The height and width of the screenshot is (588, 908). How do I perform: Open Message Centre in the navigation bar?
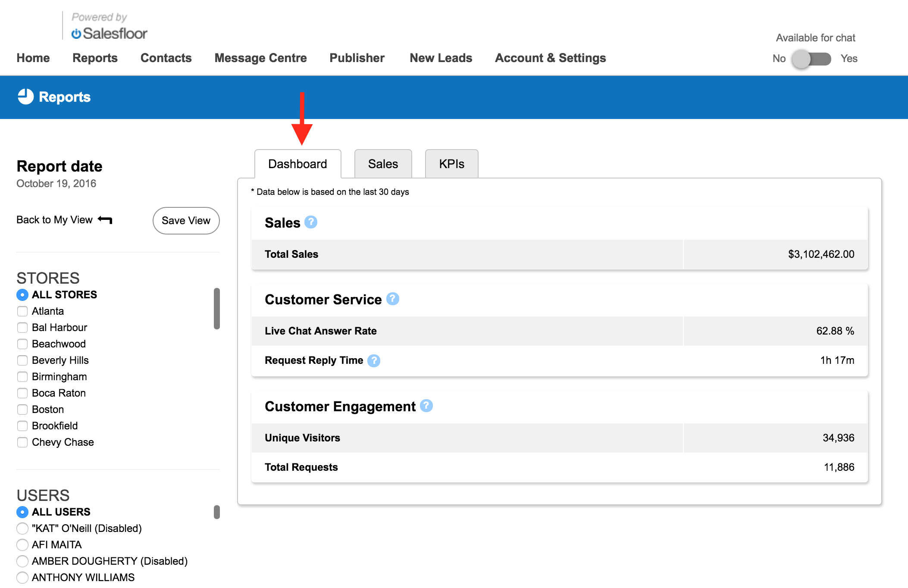tap(260, 58)
